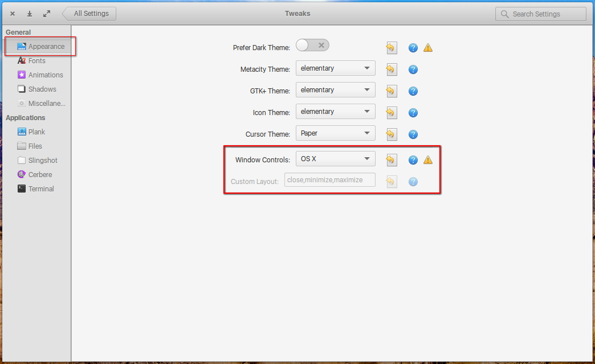Screen dimensions: 595x364
Task: Reset the Cursor Theme to default
Action: tap(391, 134)
